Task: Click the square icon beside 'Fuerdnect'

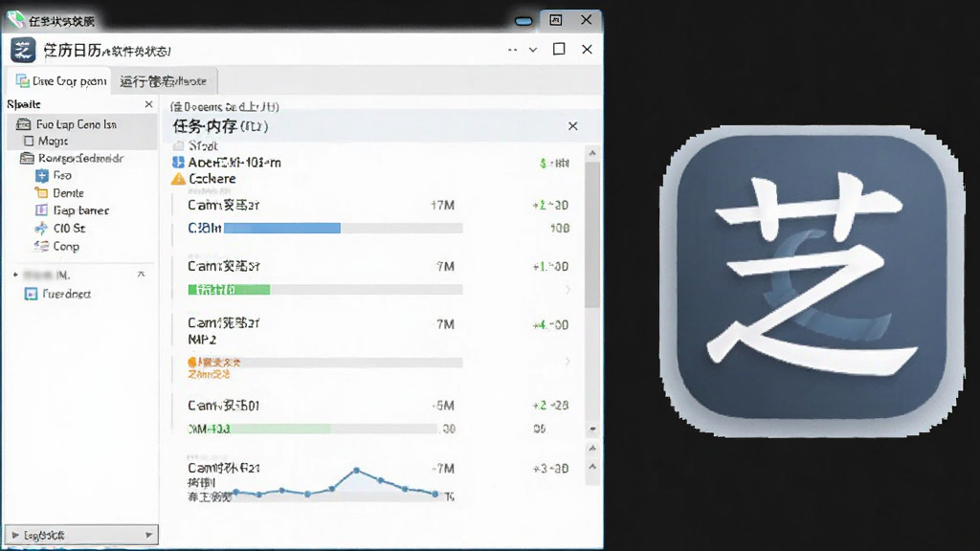Action: click(31, 294)
